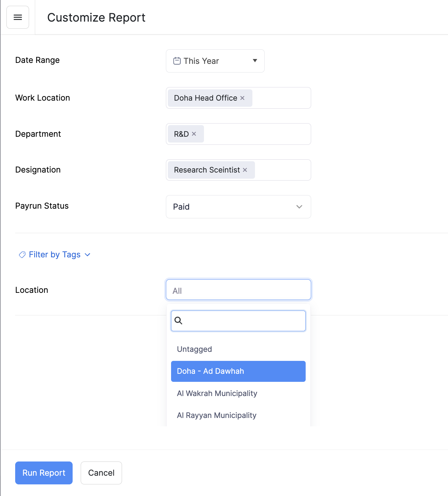Remove the Research Sceintist designation chip
The width and height of the screenshot is (448, 496).
click(x=245, y=170)
